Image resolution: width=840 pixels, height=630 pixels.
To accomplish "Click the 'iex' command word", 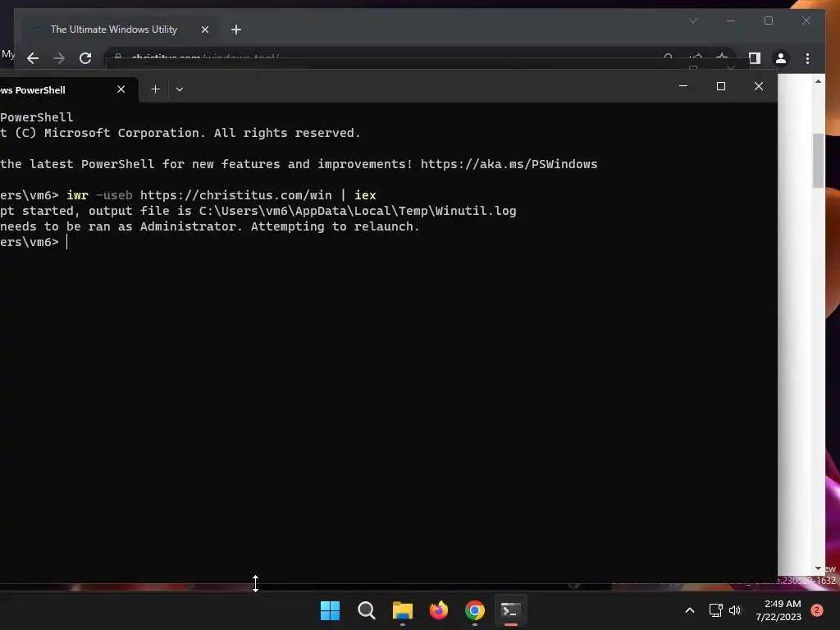I will (x=365, y=195).
